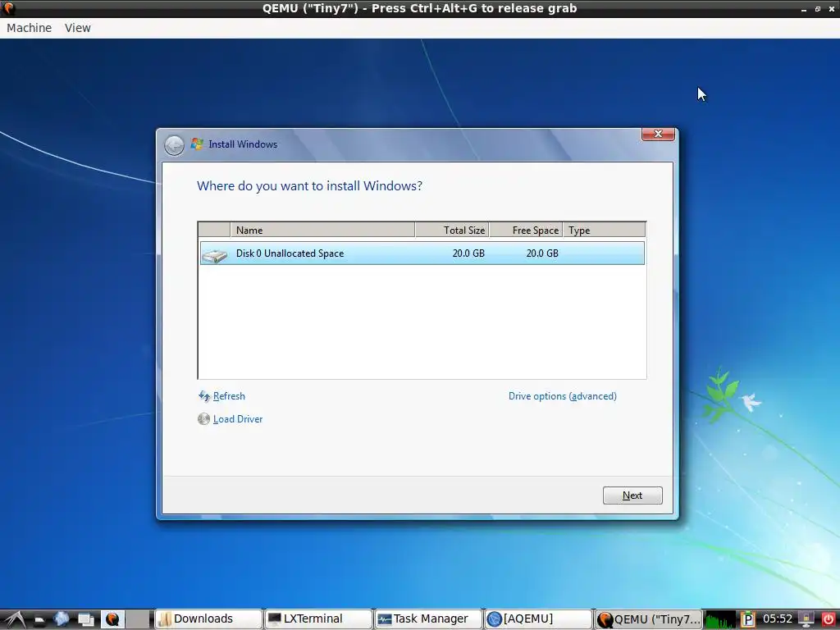The height and width of the screenshot is (630, 840).
Task: Click the red power button icon
Action: [829, 619]
